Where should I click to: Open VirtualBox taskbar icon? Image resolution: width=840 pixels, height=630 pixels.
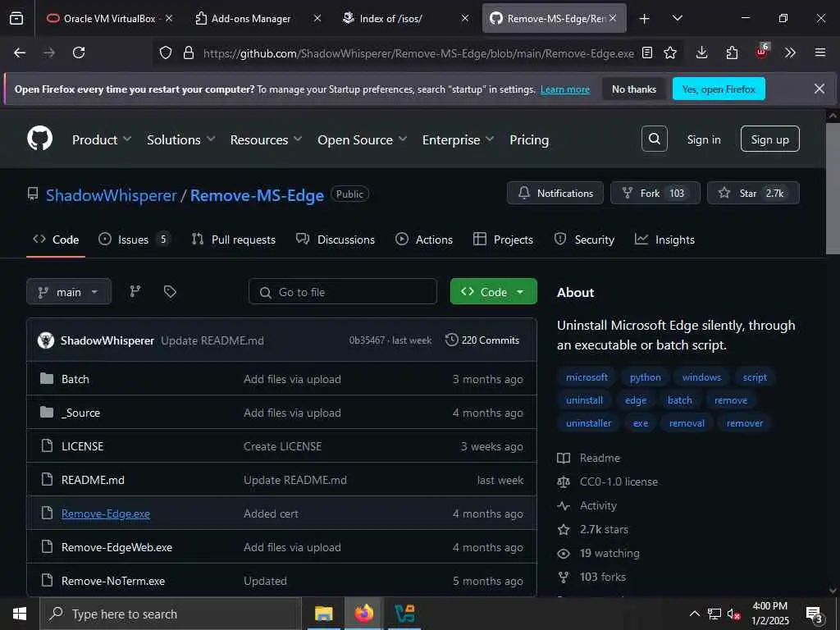click(404, 614)
